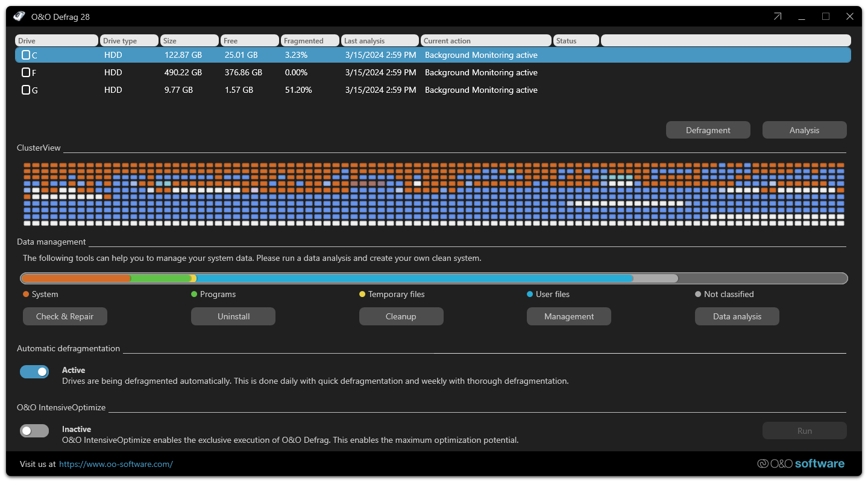Click the ClusterView block map
The image size is (868, 482).
(434, 194)
